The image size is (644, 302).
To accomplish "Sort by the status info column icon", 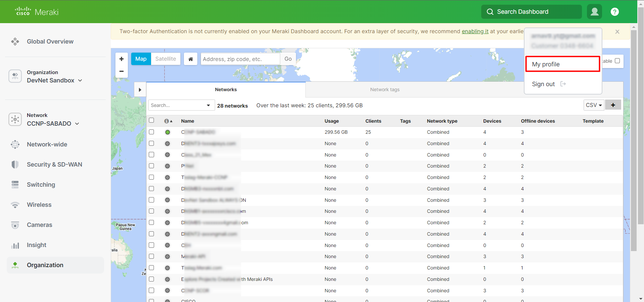I will pos(168,121).
